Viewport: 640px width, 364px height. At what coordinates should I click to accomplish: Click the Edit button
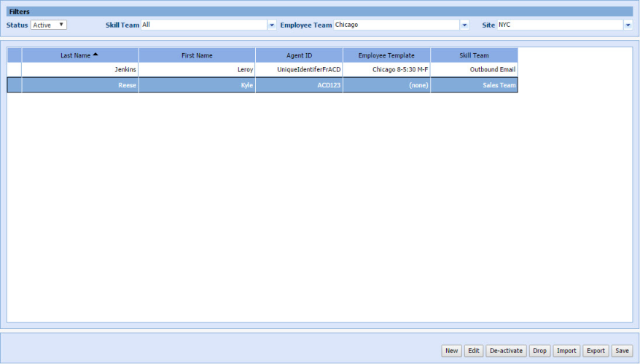pos(474,351)
